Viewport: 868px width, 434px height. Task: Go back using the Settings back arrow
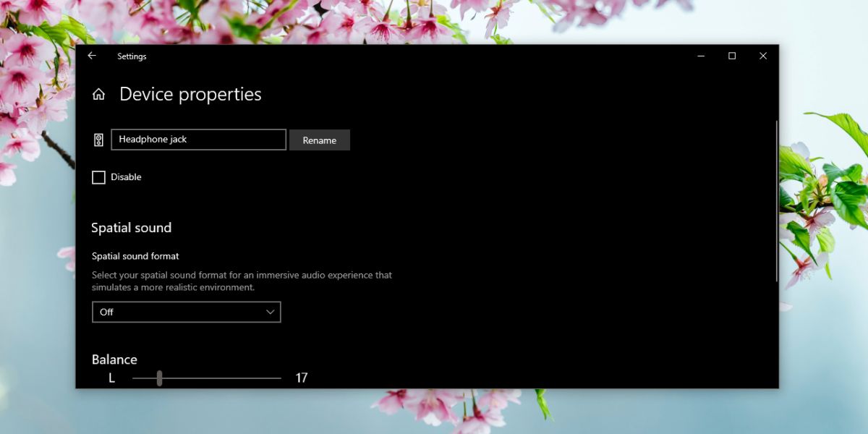92,56
